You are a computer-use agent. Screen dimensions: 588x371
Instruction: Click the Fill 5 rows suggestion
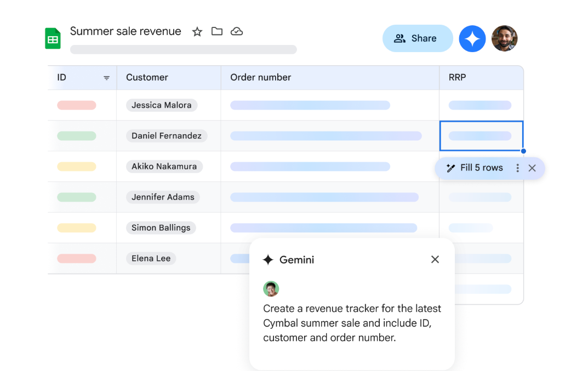[x=482, y=168]
